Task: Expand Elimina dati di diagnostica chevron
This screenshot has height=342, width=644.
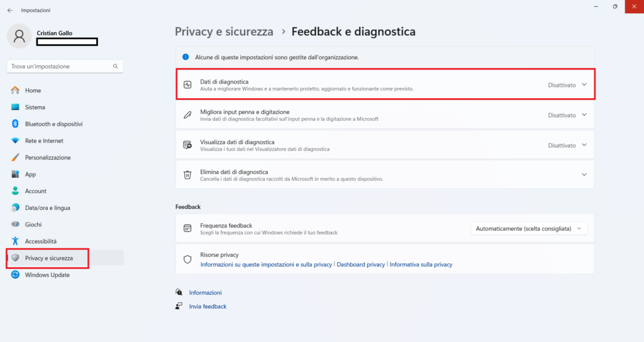Action: (584, 175)
